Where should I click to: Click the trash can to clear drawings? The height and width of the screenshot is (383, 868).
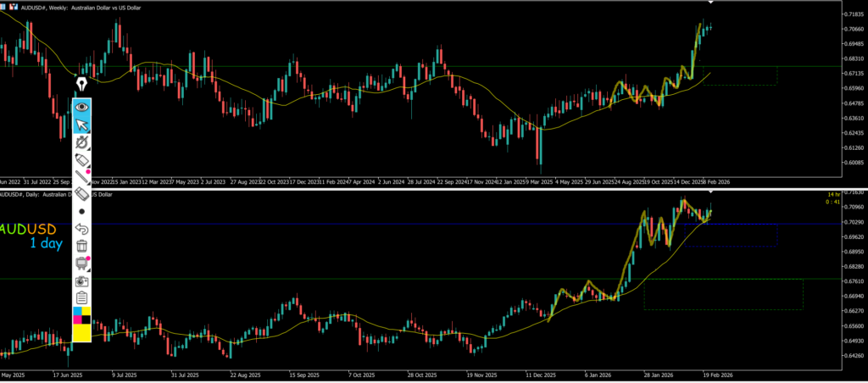tap(82, 247)
